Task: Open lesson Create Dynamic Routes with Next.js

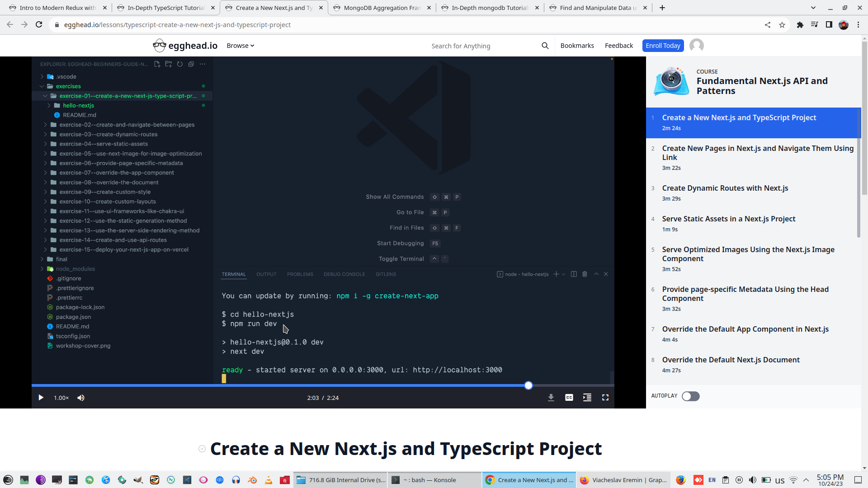Action: (725, 188)
